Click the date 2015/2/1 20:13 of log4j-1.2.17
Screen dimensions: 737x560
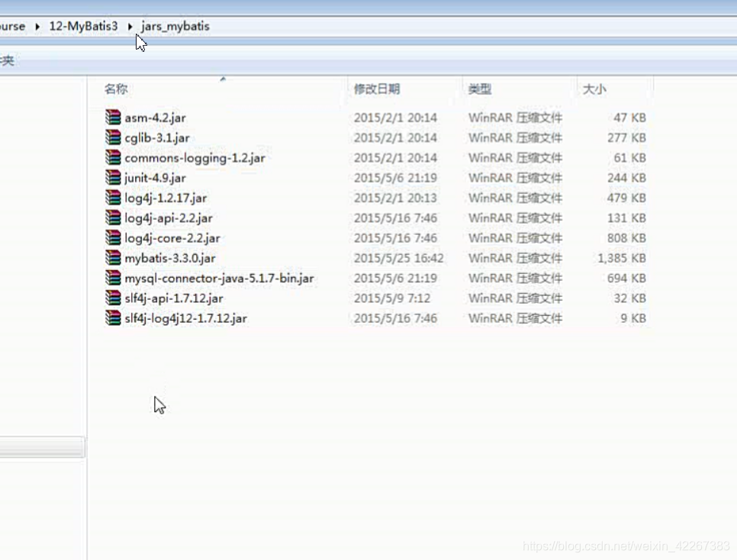coord(395,198)
